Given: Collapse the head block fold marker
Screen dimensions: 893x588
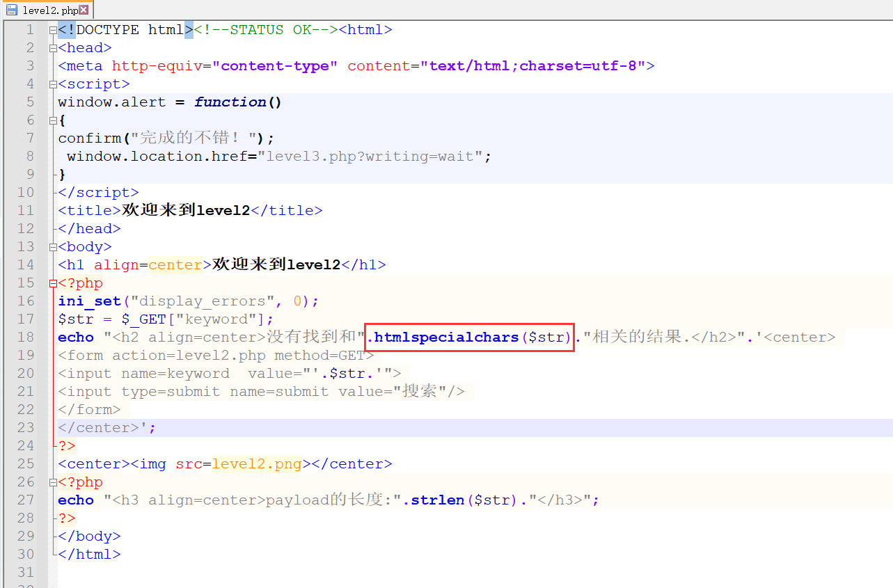Looking at the screenshot, I should click(x=52, y=47).
